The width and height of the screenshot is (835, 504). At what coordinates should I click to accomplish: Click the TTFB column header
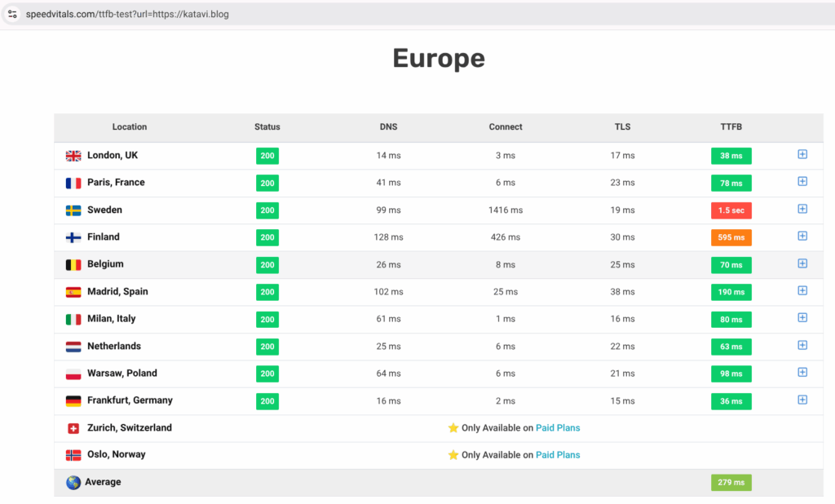pos(731,127)
